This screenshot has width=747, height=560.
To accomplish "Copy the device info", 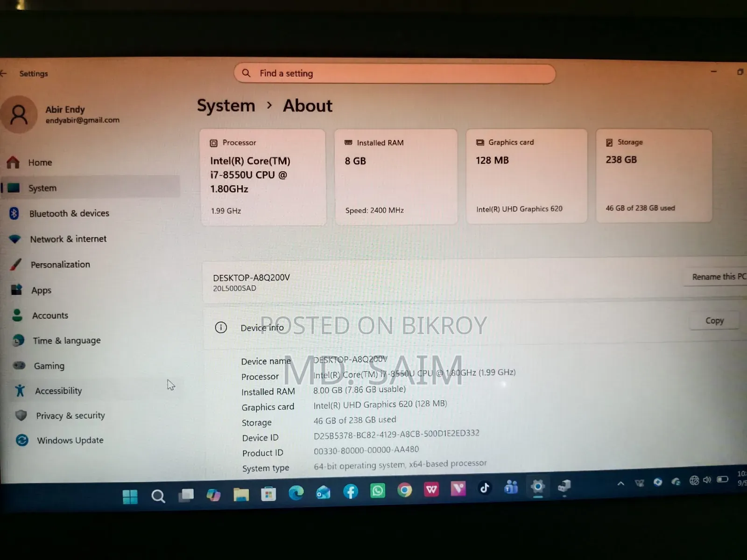I will [x=714, y=321].
